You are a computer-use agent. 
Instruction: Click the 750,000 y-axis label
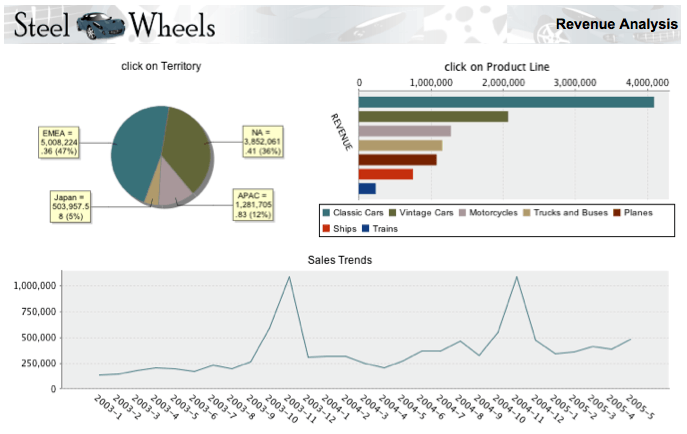(x=39, y=312)
